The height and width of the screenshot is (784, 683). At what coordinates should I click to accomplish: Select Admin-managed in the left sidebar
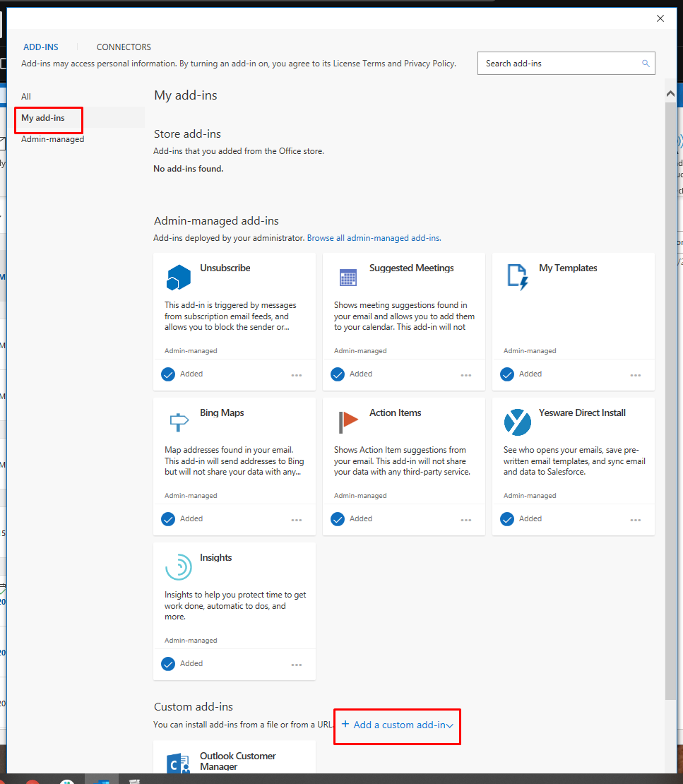click(x=52, y=139)
